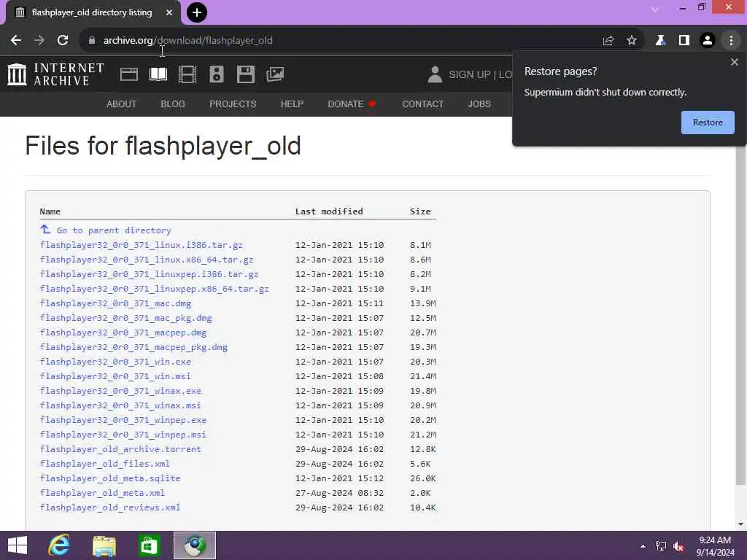The height and width of the screenshot is (560, 747).
Task: Reload the page with refresh icon
Action: click(63, 41)
